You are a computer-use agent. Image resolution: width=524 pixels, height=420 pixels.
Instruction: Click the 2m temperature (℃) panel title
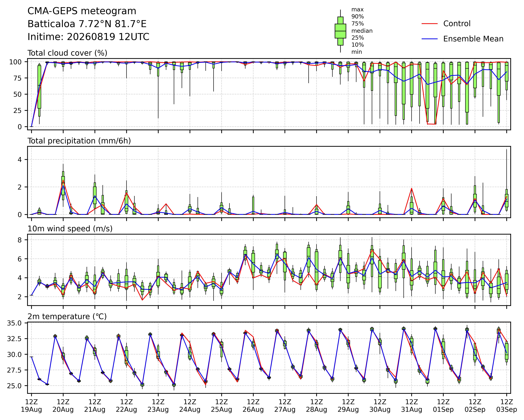pyautogui.click(x=67, y=317)
